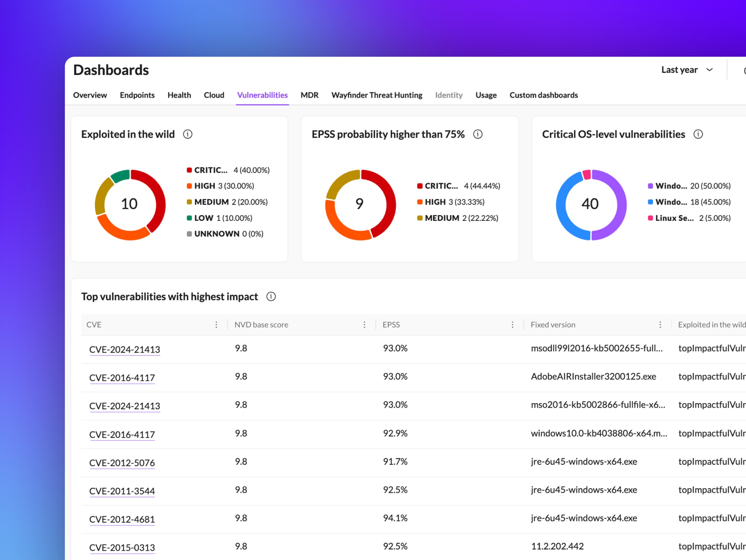Open info icon for EPSS probability higher than 75%
This screenshot has width=746, height=560.
coord(478,134)
